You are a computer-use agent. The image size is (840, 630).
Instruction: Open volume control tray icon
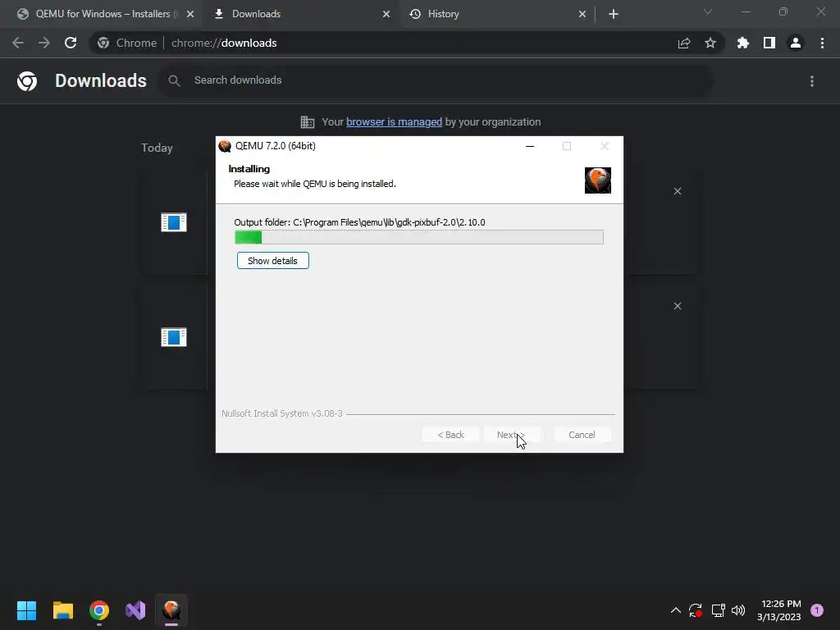(x=738, y=610)
